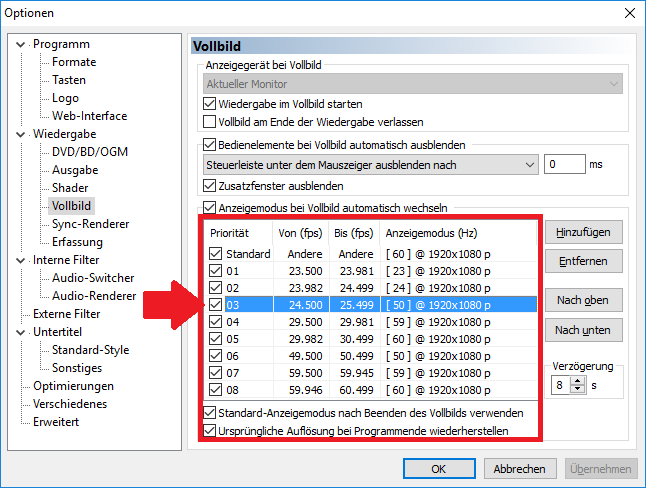
Task: Uncheck the row 07 checkbox
Action: pos(215,373)
